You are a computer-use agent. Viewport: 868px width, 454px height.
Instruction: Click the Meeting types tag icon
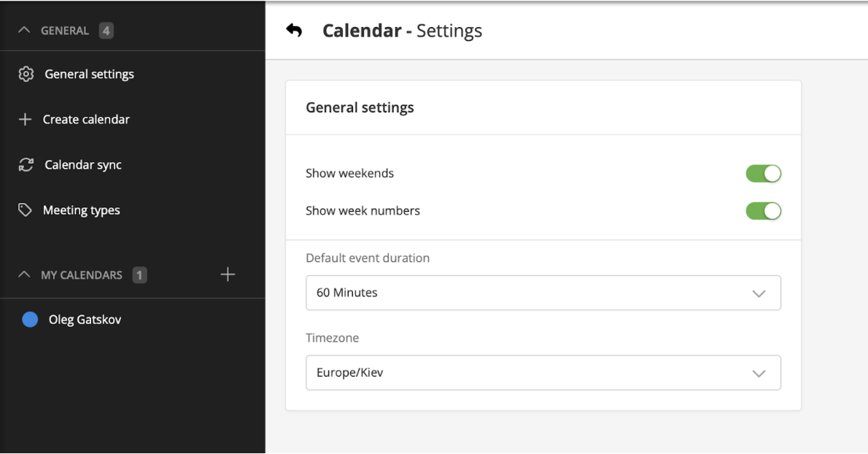point(26,210)
